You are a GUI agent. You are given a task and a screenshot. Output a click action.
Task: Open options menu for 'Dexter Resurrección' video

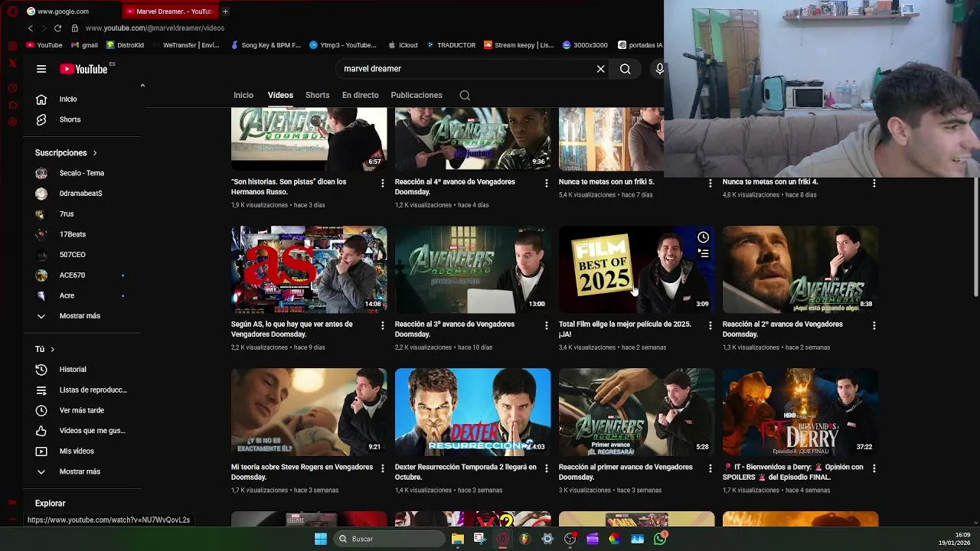pos(546,468)
